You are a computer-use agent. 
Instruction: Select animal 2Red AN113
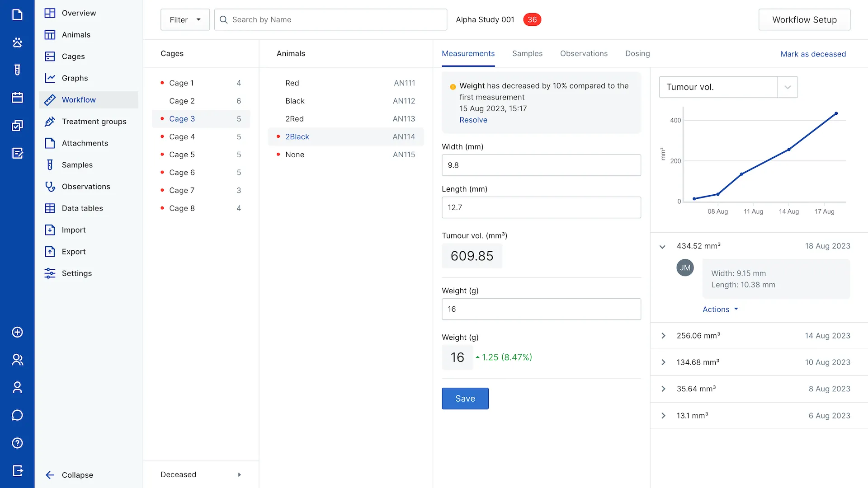(x=346, y=119)
